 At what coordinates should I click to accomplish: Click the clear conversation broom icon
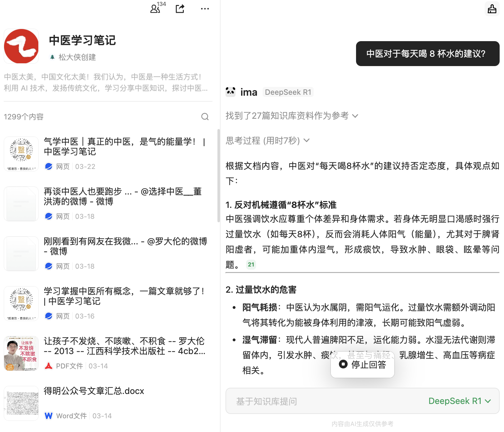tap(492, 9)
